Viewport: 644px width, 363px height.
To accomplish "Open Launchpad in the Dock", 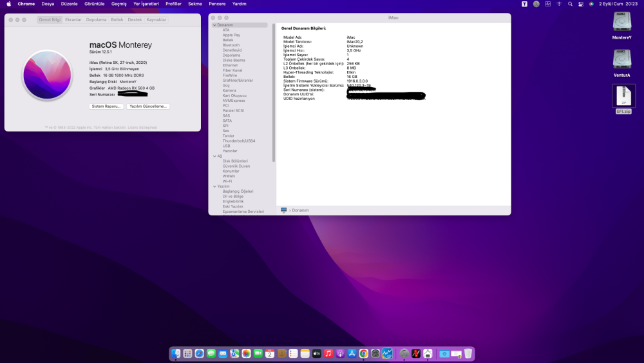I will 187,353.
